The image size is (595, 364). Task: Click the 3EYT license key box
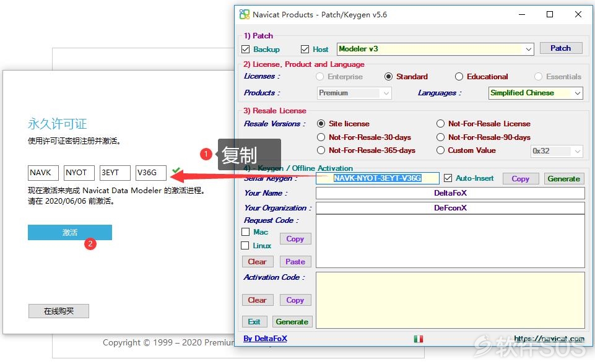point(115,173)
